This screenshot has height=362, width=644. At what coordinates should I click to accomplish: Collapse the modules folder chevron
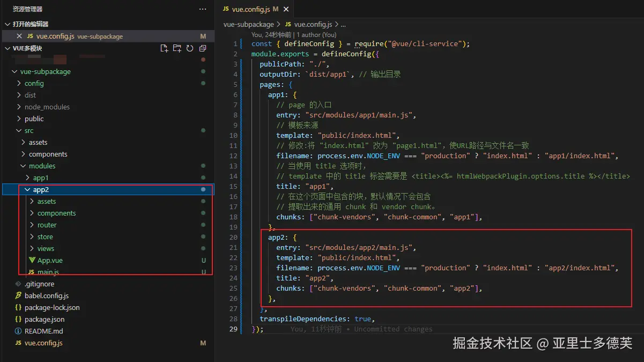click(23, 166)
